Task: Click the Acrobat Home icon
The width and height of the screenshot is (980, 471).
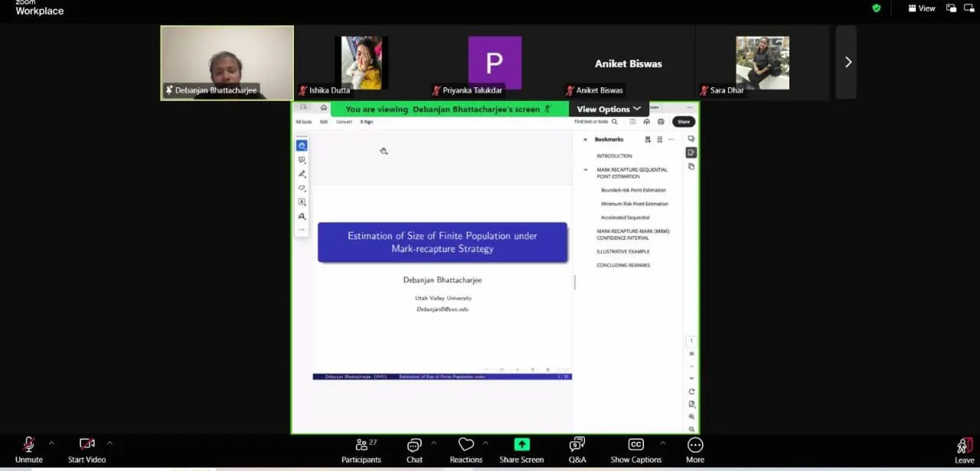Action: click(324, 108)
